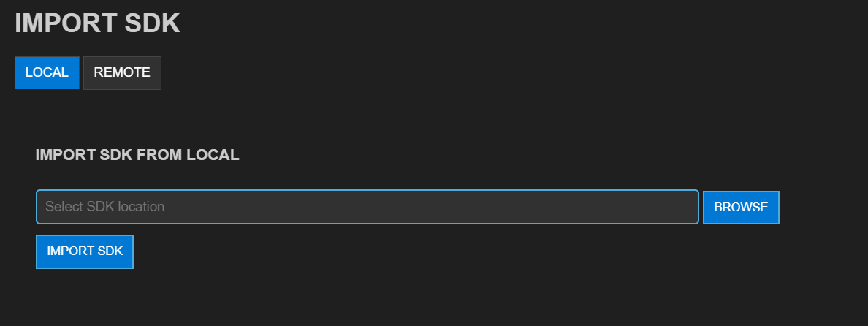Choose the dark REMOTE tab
Viewport: 868px width, 326px height.
(122, 73)
